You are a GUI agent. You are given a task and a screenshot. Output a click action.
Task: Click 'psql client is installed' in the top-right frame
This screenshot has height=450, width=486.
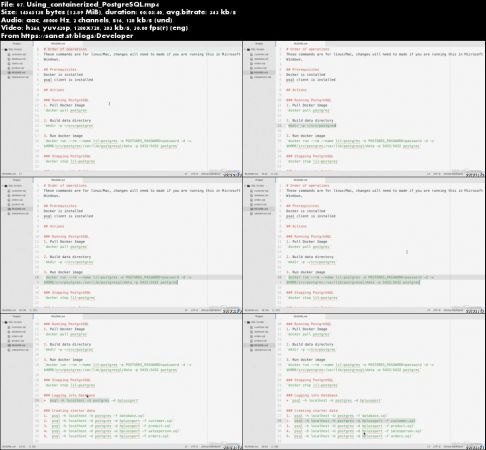pos(311,80)
